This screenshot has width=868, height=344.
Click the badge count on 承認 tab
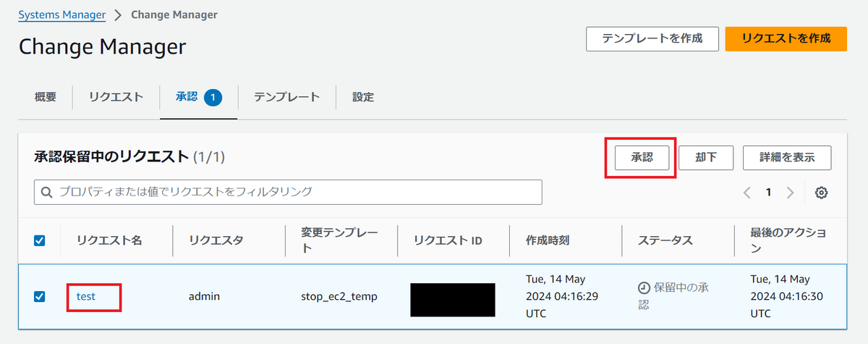pos(213,96)
